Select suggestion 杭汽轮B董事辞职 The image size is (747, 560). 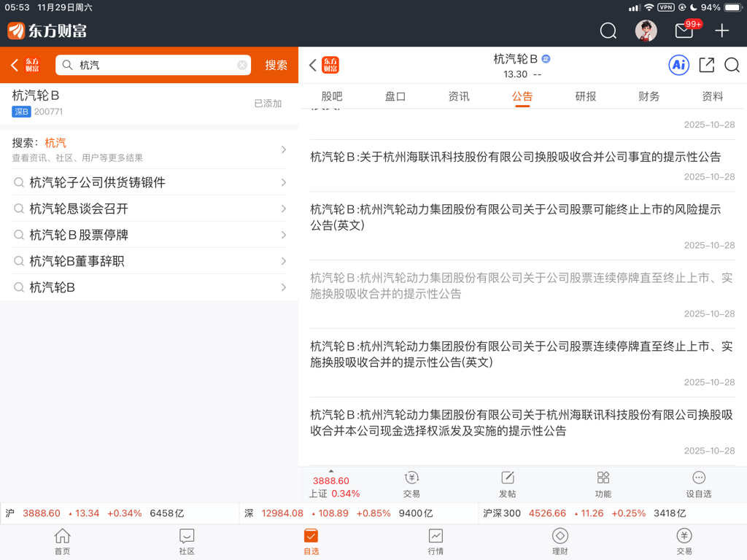coord(149,261)
